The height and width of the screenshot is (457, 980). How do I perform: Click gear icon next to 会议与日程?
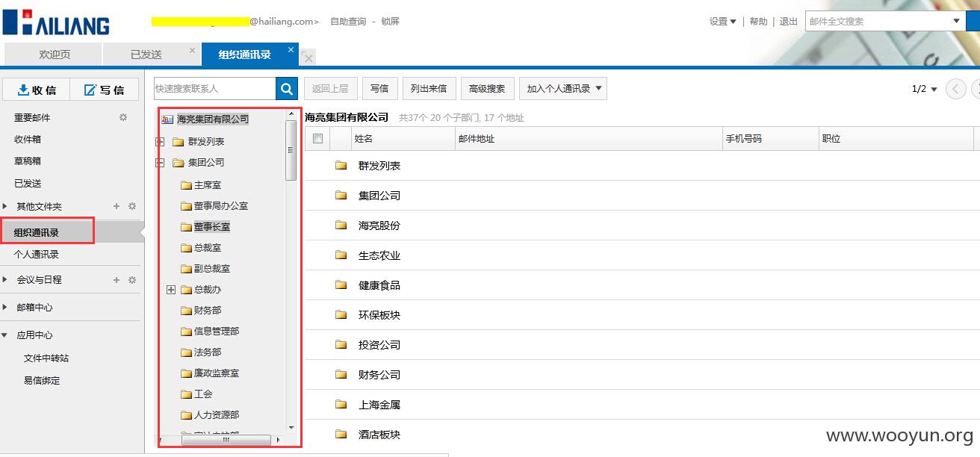coord(132,280)
